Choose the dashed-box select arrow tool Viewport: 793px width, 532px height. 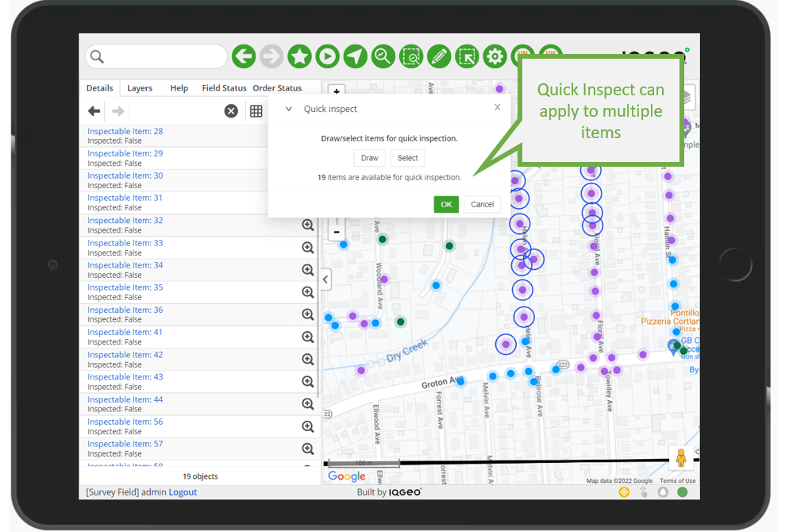tap(467, 56)
